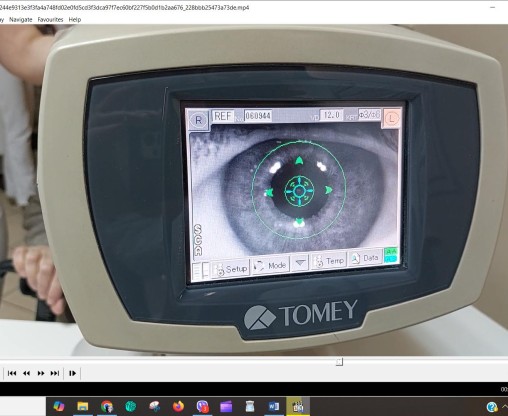Launch Google Chrome from the taskbar
Viewport: 508px width, 416px height.
[x=107, y=406]
